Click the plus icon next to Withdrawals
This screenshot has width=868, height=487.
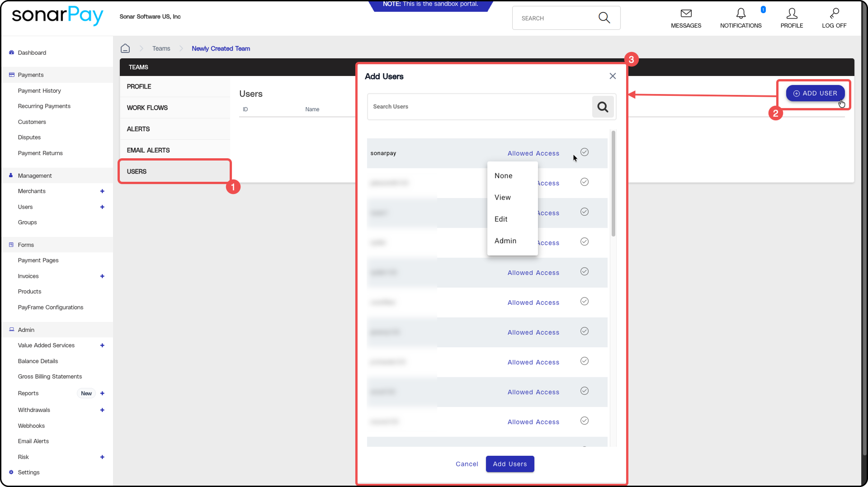102,410
